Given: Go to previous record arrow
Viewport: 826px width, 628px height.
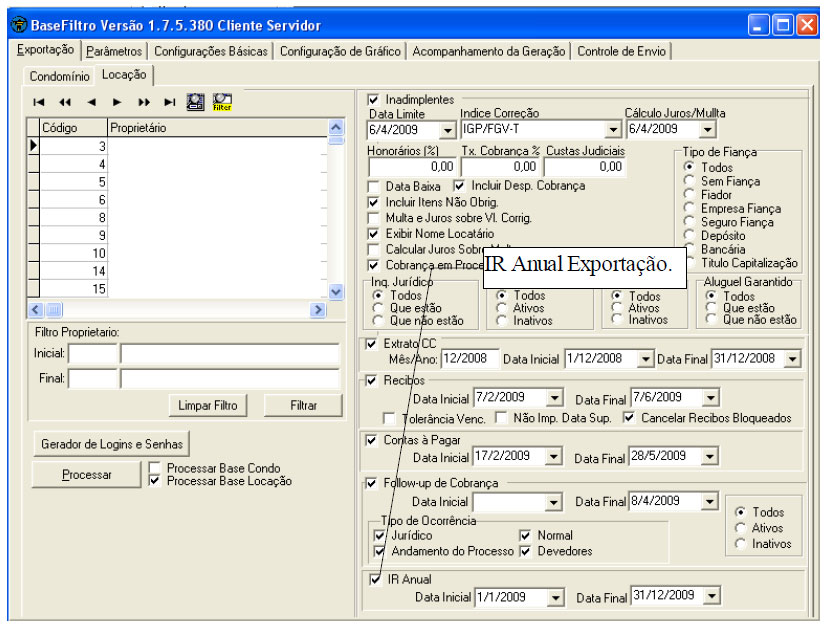Looking at the screenshot, I should pos(91,102).
